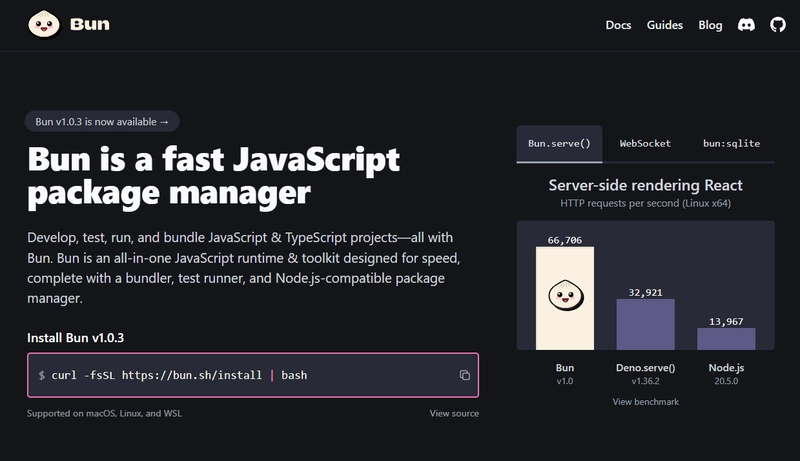Screen dimensions: 800x461
Task: Click 'HTTP requests per second (Linux x64)' subtitle
Action: (x=645, y=203)
